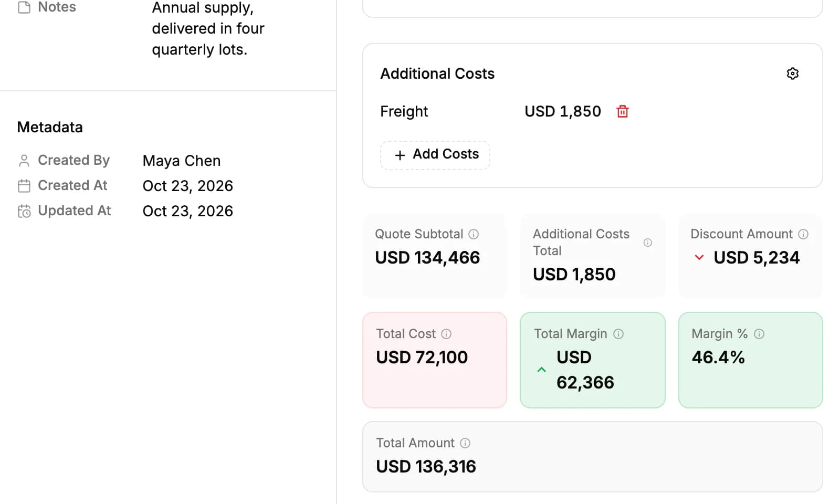This screenshot has height=504, width=840.
Task: Select the Created At date Oct 23, 2026
Action: tap(188, 186)
